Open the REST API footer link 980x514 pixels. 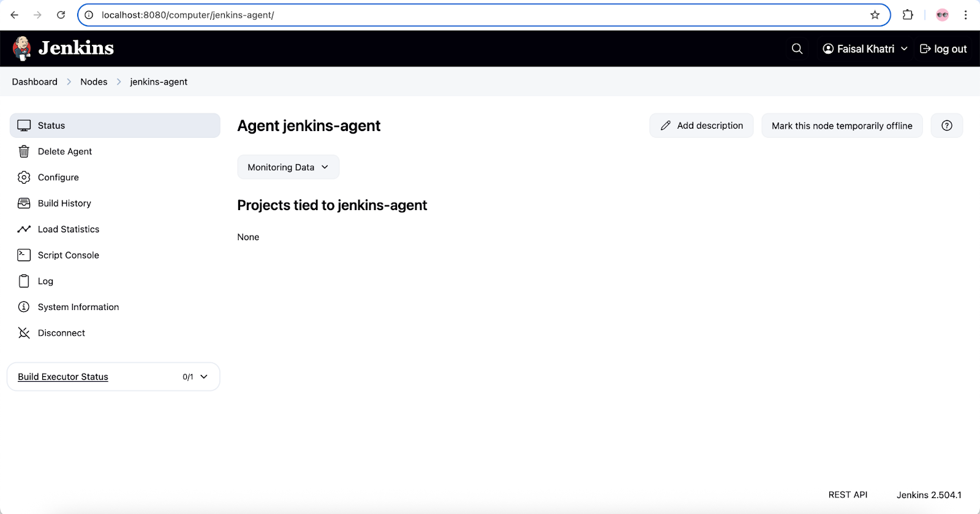click(x=848, y=495)
